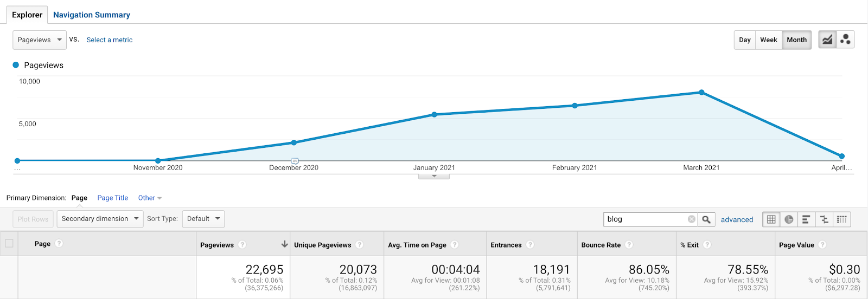Switch to line chart view
The image size is (868, 299).
[x=827, y=40]
